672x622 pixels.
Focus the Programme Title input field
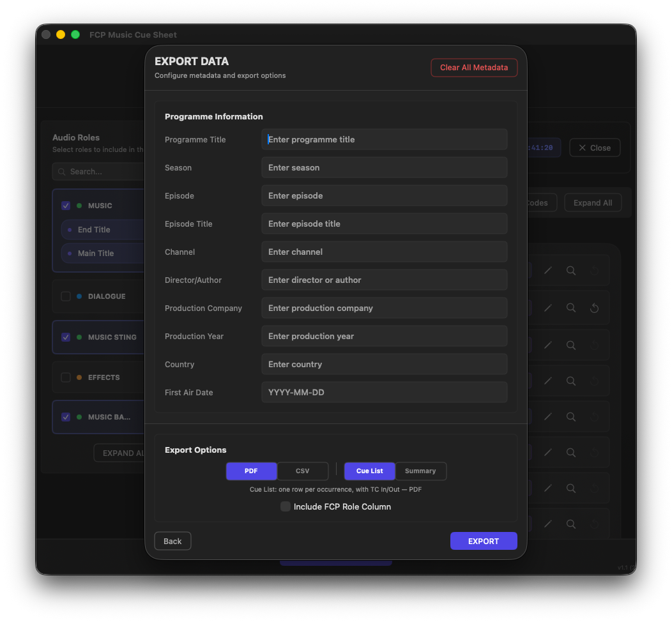click(x=385, y=139)
